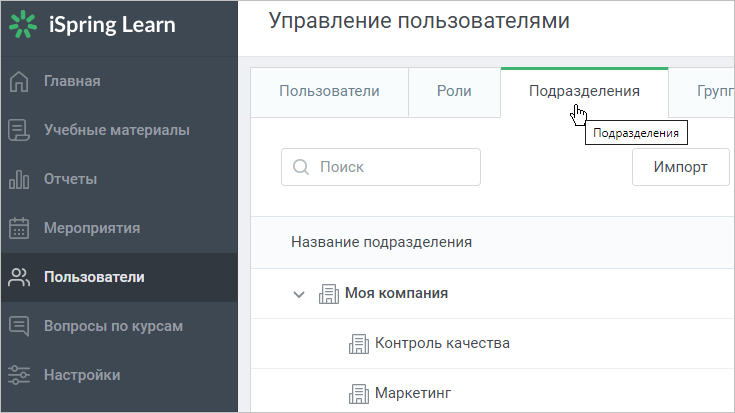Click the Отчеты bar chart icon
Image resolution: width=735 pixels, height=413 pixels.
(x=19, y=179)
